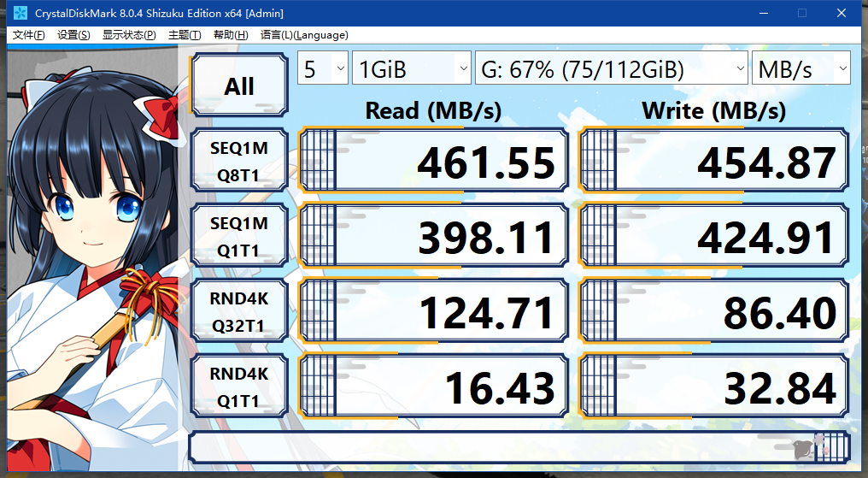The height and width of the screenshot is (478, 868).
Task: Open the drive selector showing G: 67%
Action: 611,68
